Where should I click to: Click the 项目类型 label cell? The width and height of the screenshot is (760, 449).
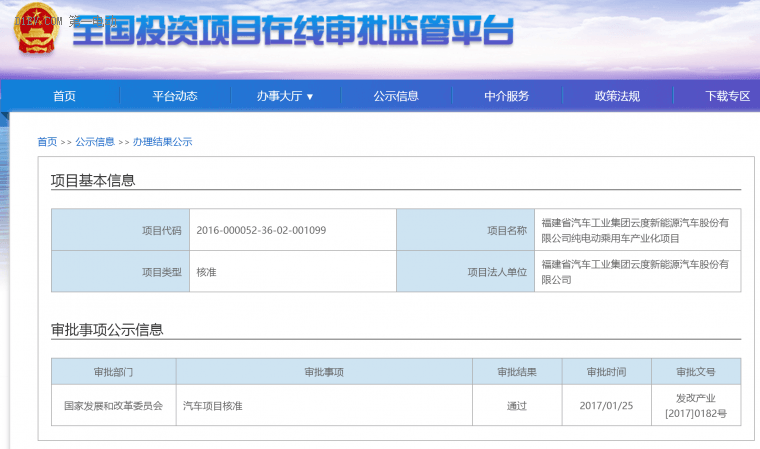point(120,272)
